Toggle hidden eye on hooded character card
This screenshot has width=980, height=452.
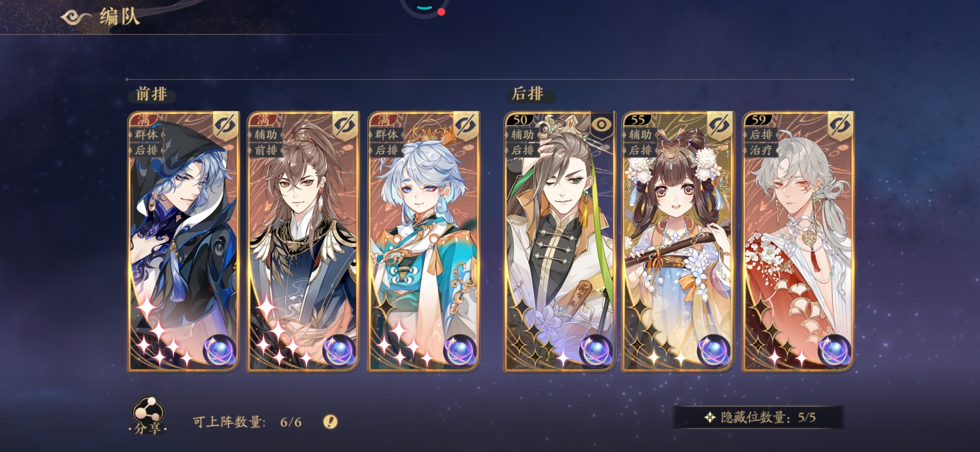click(225, 125)
